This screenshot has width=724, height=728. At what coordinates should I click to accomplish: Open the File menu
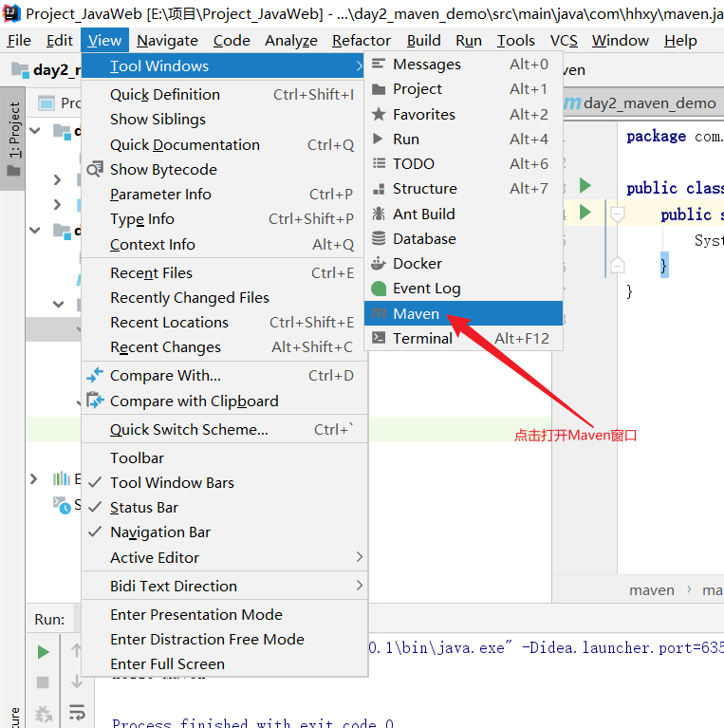point(19,41)
